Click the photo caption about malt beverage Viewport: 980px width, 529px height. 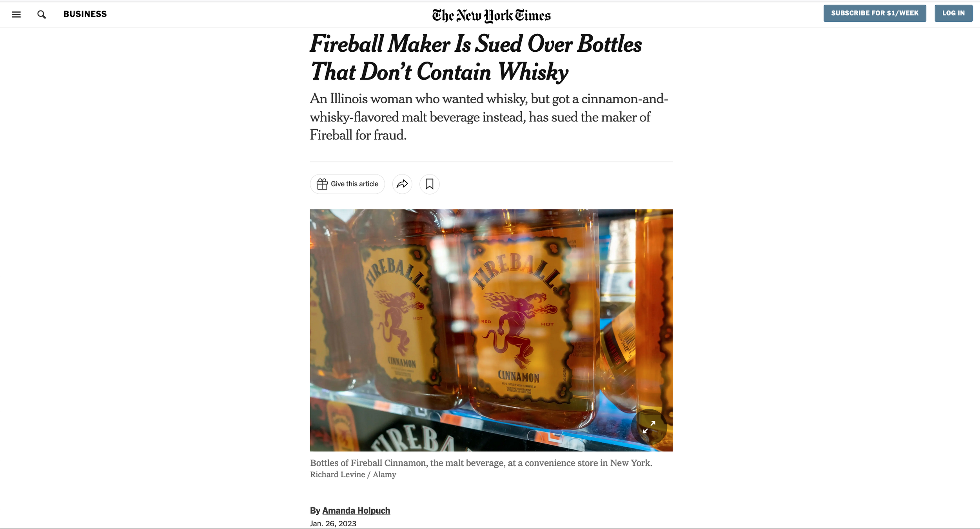pyautogui.click(x=481, y=463)
